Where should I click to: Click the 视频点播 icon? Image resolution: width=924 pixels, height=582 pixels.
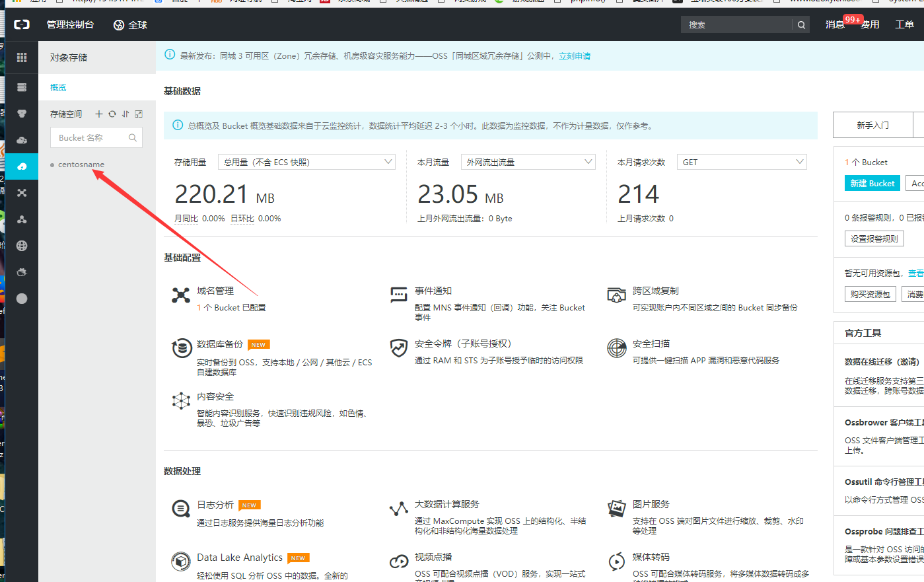point(399,562)
